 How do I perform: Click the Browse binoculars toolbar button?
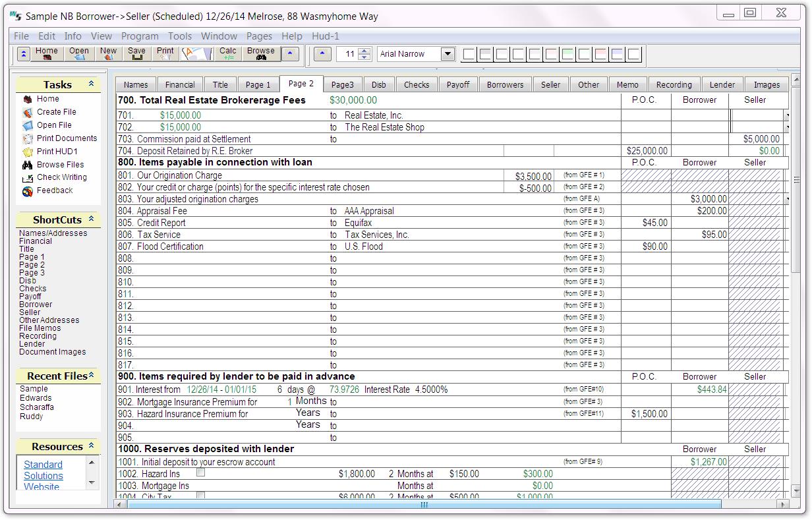261,54
